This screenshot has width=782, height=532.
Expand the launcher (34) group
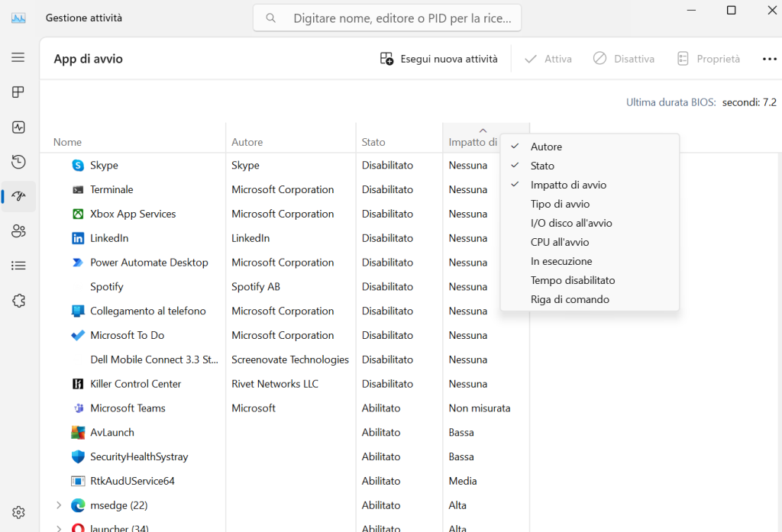click(59, 528)
